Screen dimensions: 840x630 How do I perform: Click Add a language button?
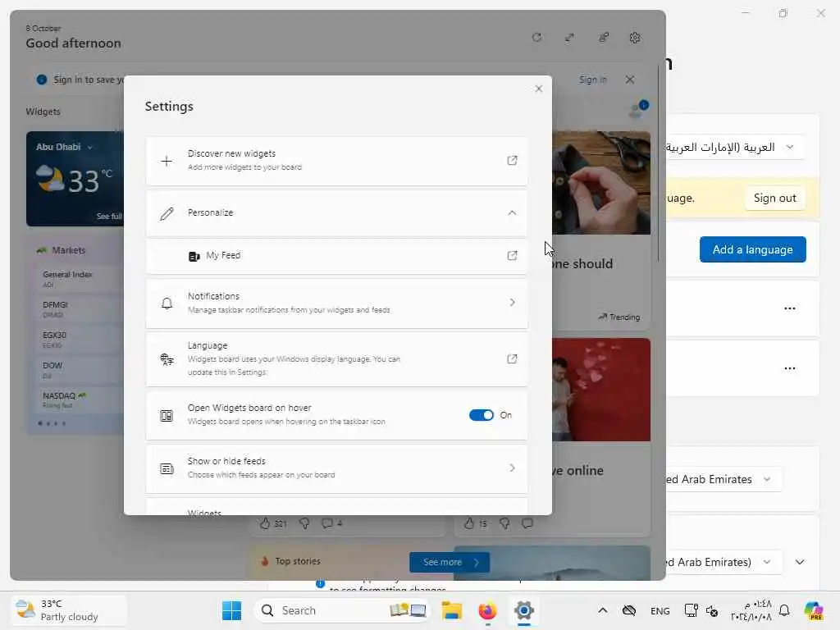point(752,249)
